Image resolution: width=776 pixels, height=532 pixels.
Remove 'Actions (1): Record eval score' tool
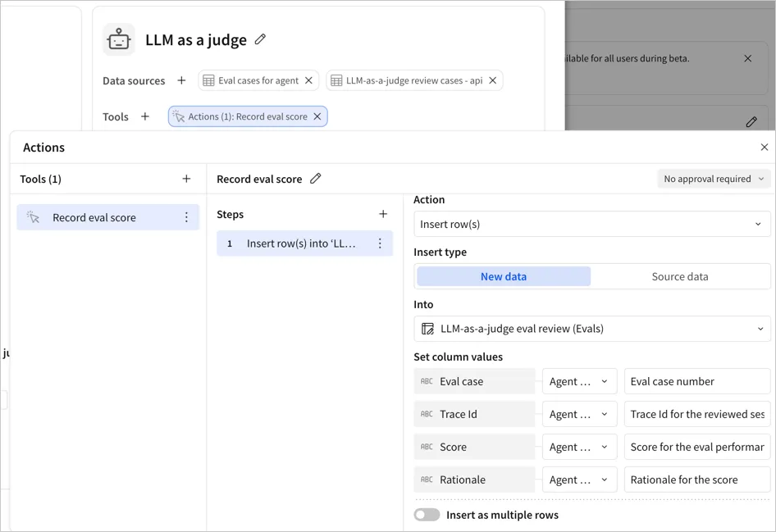coord(317,116)
